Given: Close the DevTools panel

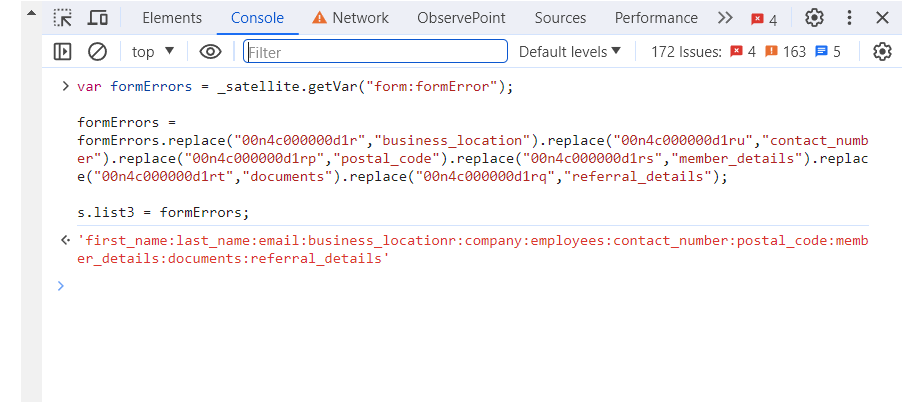Looking at the screenshot, I should [882, 18].
